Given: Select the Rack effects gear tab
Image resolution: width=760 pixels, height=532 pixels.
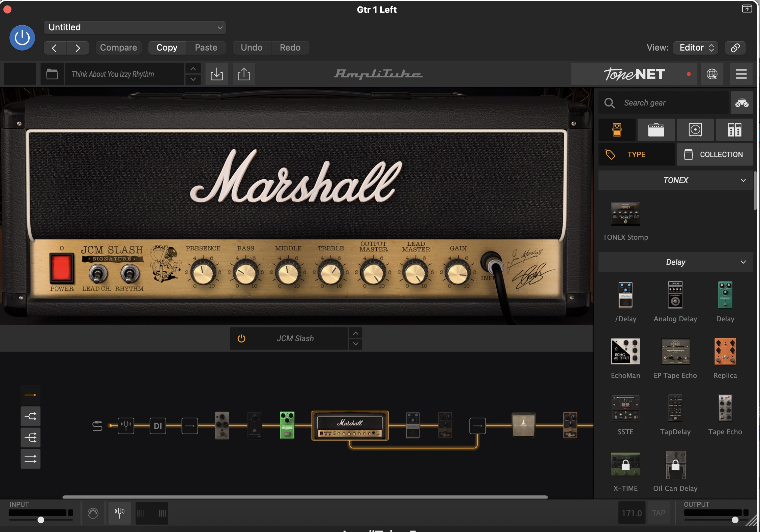Looking at the screenshot, I should (734, 129).
